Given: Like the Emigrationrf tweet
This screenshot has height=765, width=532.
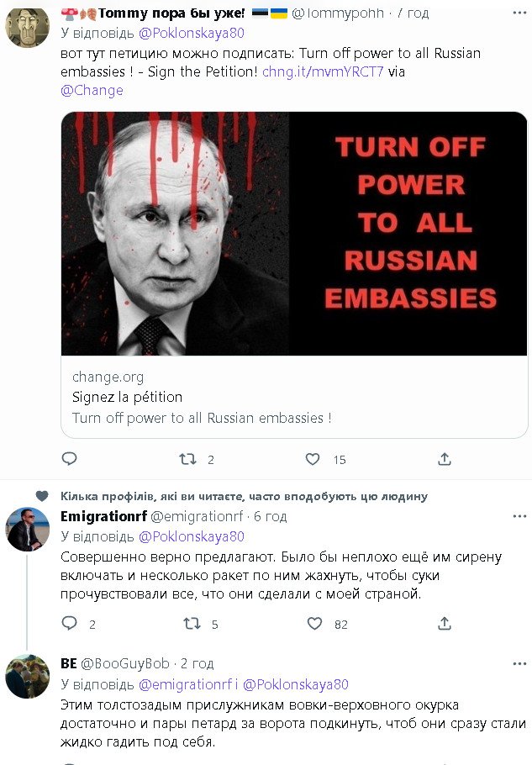Looking at the screenshot, I should tap(314, 624).
